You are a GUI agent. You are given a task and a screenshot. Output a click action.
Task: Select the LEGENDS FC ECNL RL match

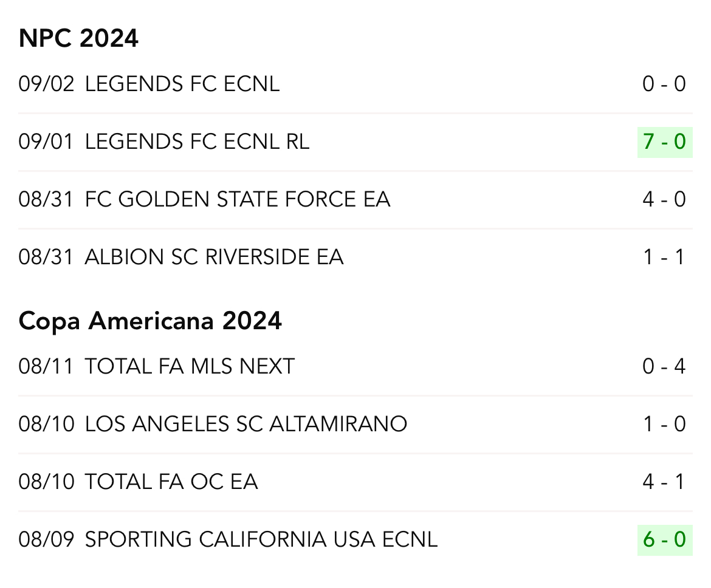[x=197, y=142]
